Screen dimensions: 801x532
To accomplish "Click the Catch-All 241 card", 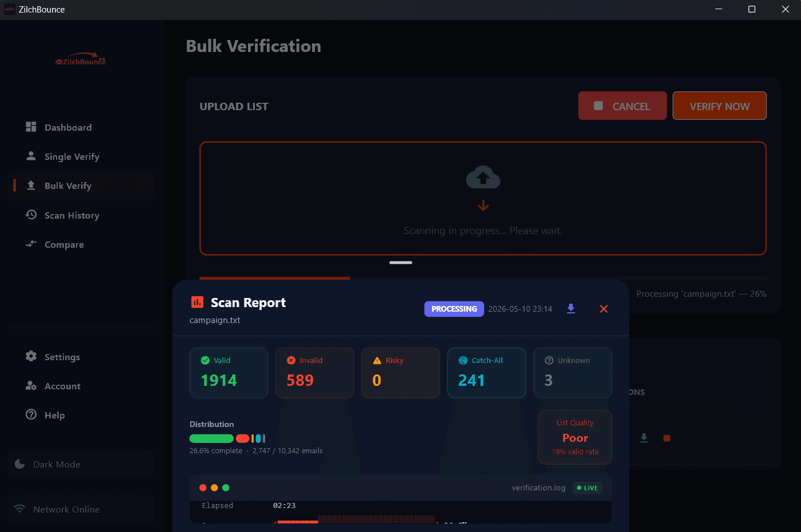I will click(x=487, y=373).
